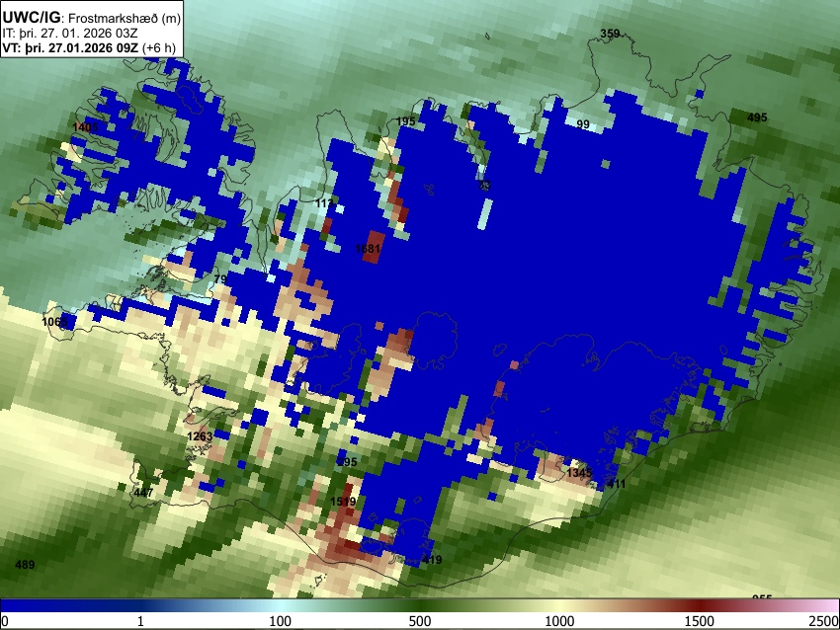Click the 500 label on the color scale

tap(419, 621)
